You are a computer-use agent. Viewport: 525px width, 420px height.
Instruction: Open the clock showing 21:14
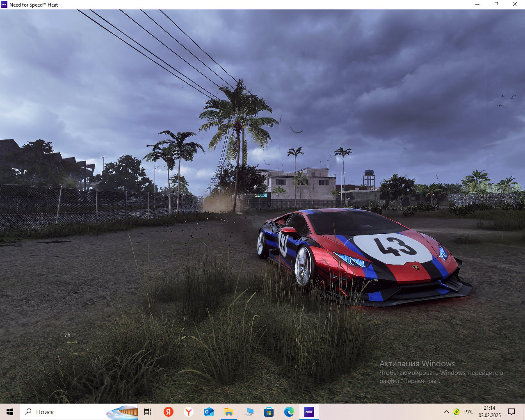(490, 412)
